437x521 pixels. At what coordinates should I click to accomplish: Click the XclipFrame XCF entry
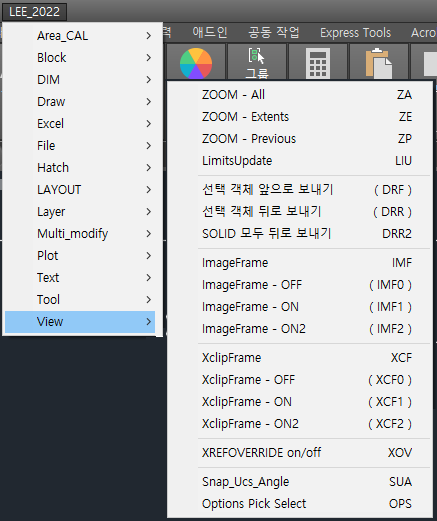300,358
